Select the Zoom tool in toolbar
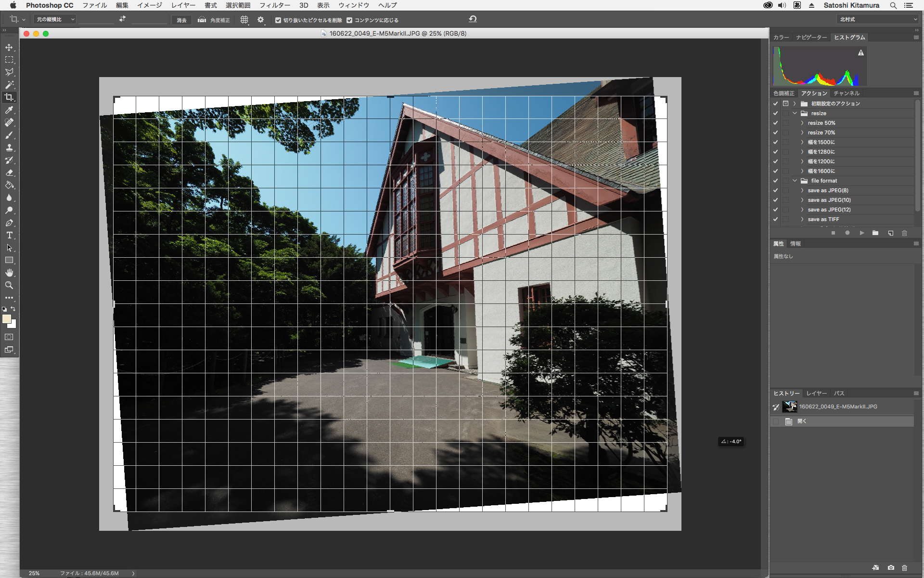 click(9, 285)
